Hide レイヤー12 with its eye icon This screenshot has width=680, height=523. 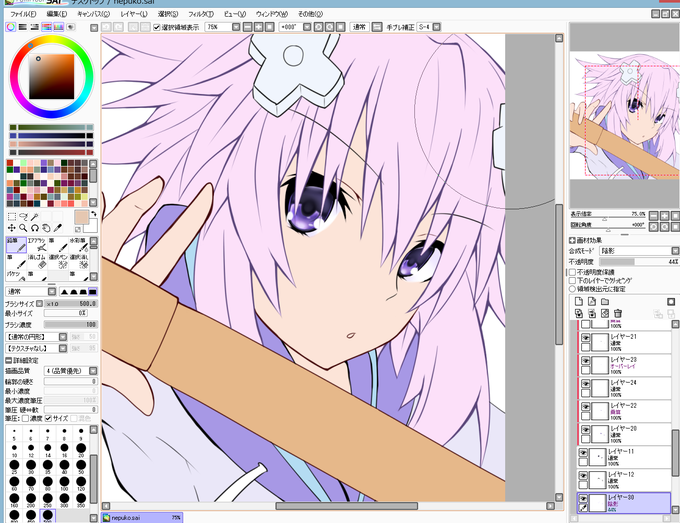click(583, 476)
